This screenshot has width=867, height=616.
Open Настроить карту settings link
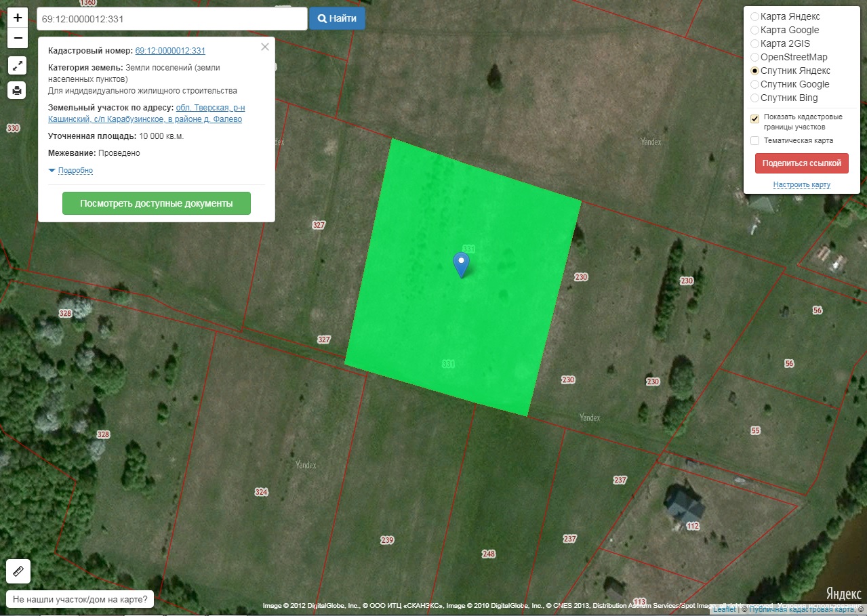point(801,184)
